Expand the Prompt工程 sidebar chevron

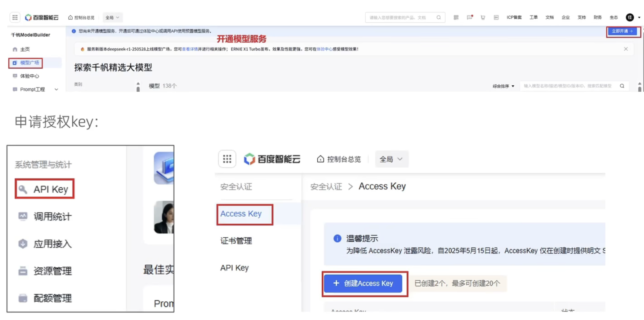click(x=56, y=89)
